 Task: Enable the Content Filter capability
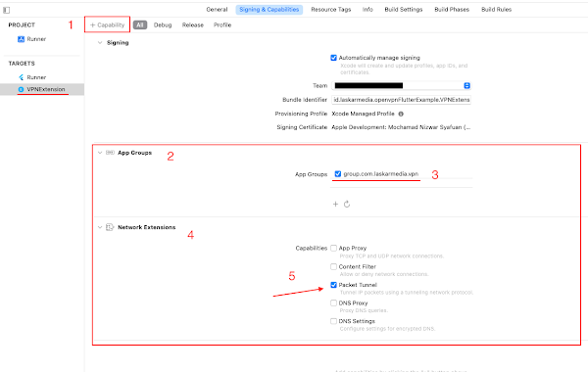coord(333,266)
